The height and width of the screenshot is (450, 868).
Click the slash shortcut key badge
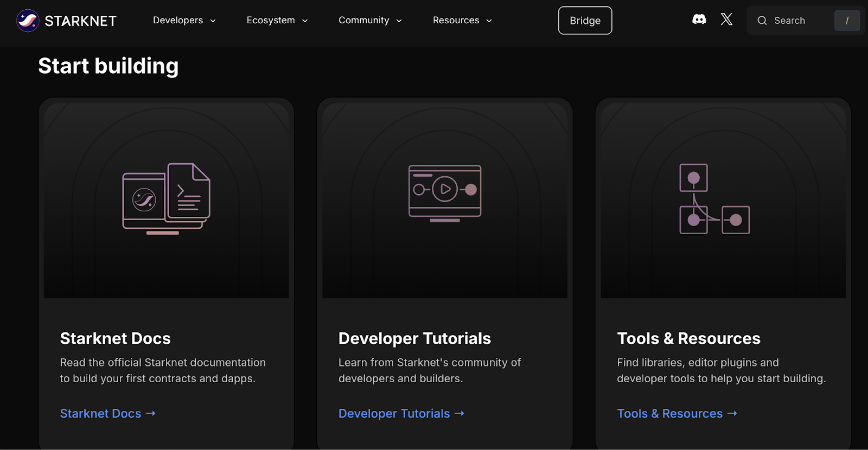point(846,21)
